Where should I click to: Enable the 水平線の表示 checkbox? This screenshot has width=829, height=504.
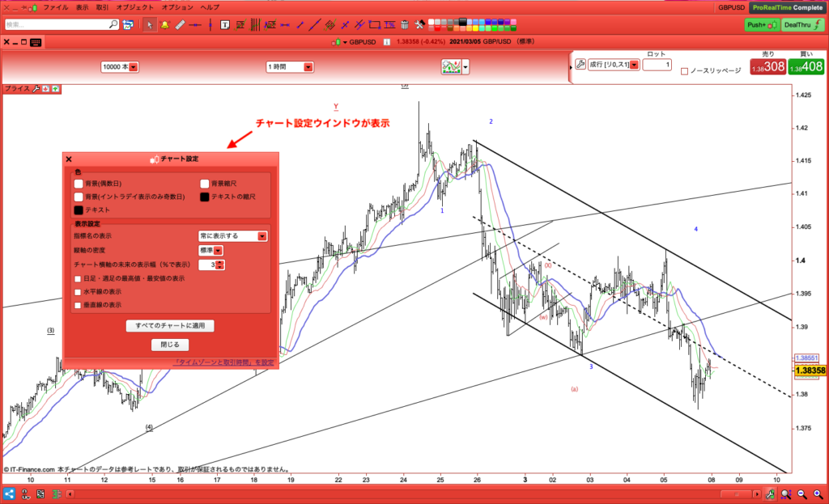78,291
